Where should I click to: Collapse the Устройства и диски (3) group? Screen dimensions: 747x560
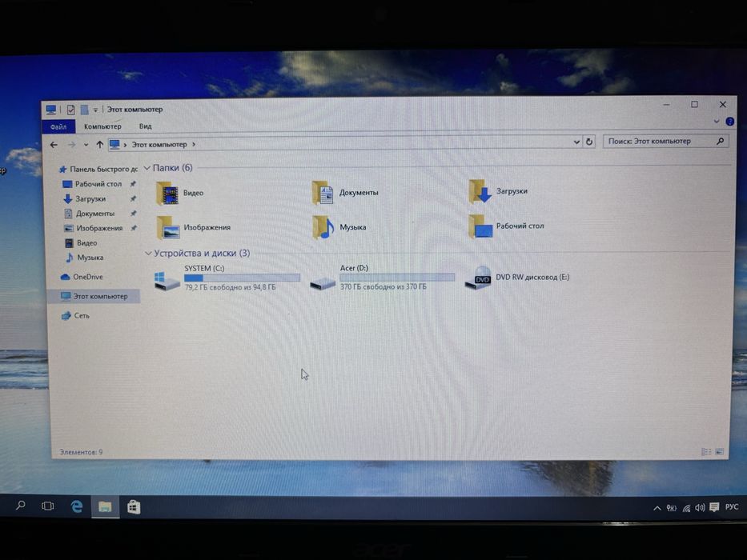click(x=148, y=254)
